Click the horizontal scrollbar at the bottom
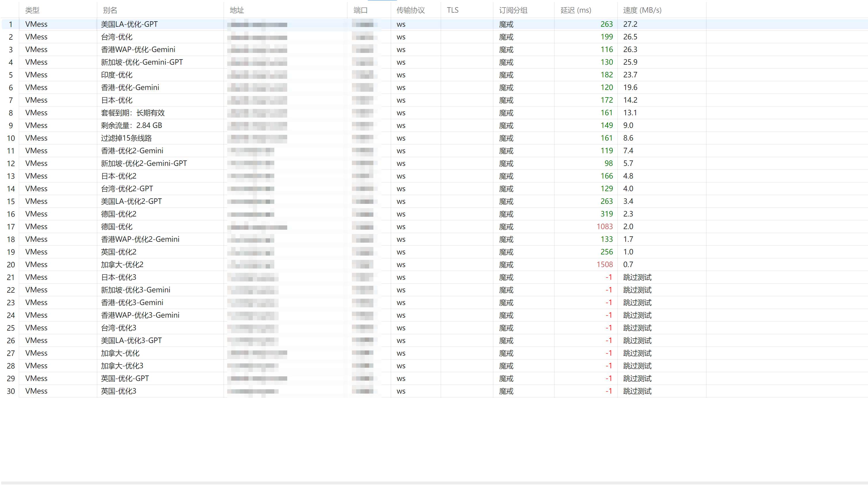Image resolution: width=868 pixels, height=485 pixels. 434,483
